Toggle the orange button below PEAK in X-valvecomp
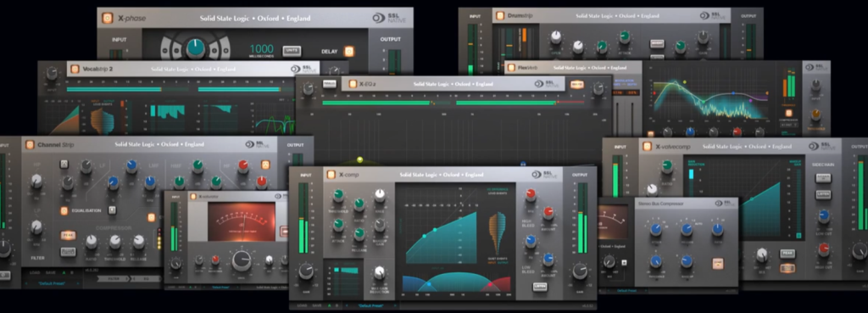 coord(787,268)
